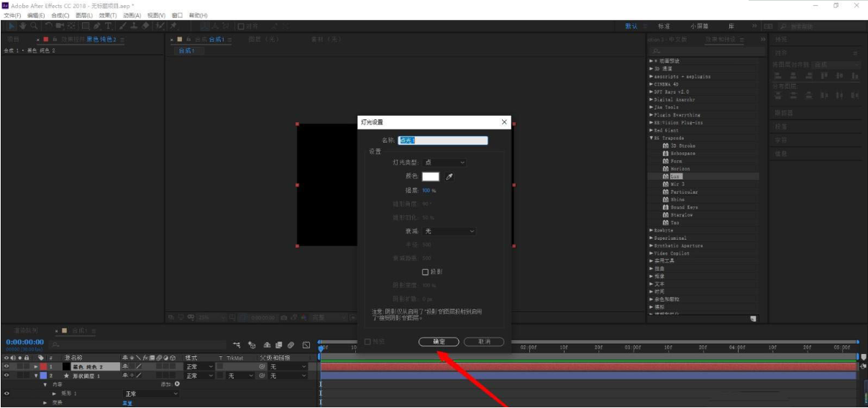Toggle the 对齐 snapping checkbox in toolbar
868x408 pixels.
pyautogui.click(x=241, y=26)
